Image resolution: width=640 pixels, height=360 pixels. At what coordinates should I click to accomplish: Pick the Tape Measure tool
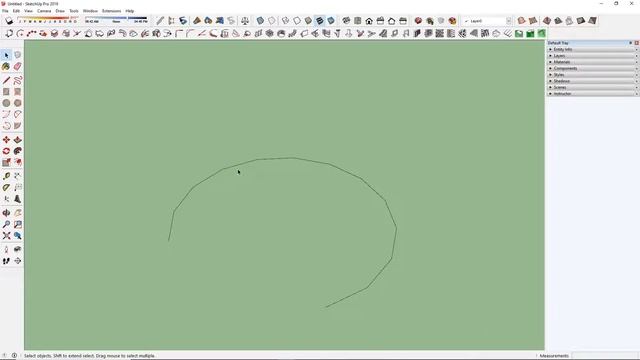pos(6,176)
